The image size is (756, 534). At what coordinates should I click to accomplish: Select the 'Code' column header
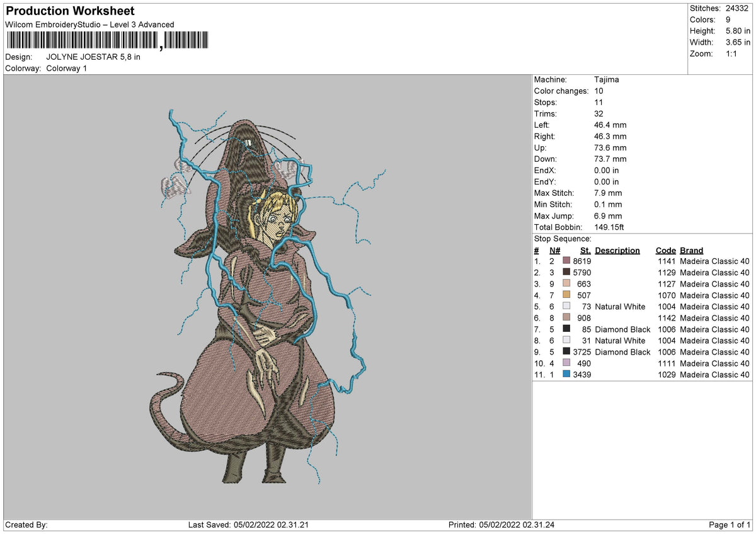click(666, 250)
